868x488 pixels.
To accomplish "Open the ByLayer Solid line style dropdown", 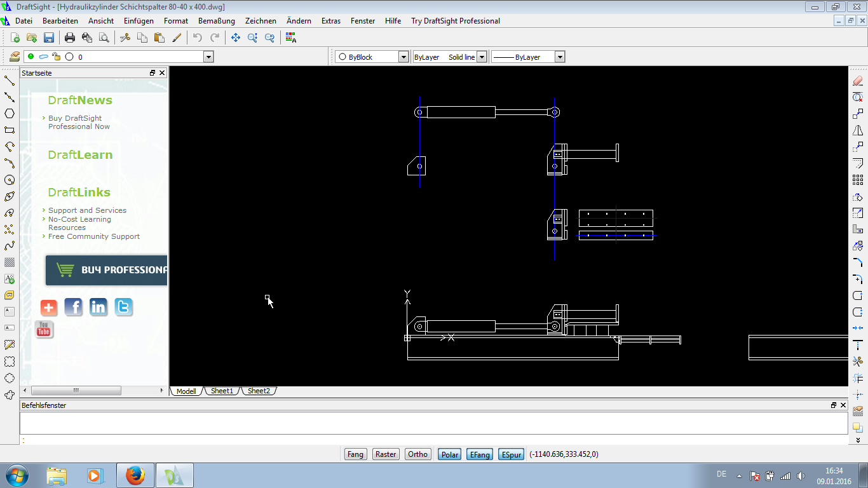I will pyautogui.click(x=482, y=57).
